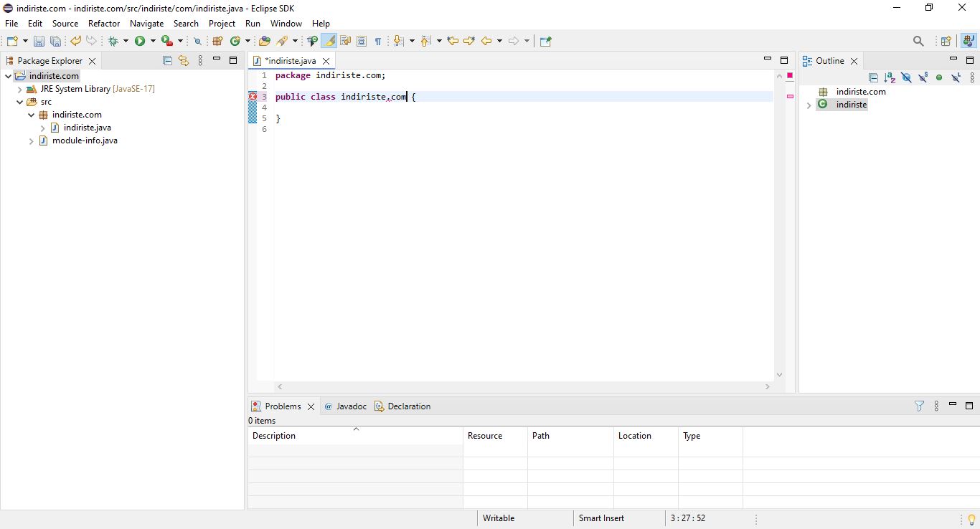Open Outline View Menu dots
The height and width of the screenshot is (529, 980).
(x=972, y=77)
